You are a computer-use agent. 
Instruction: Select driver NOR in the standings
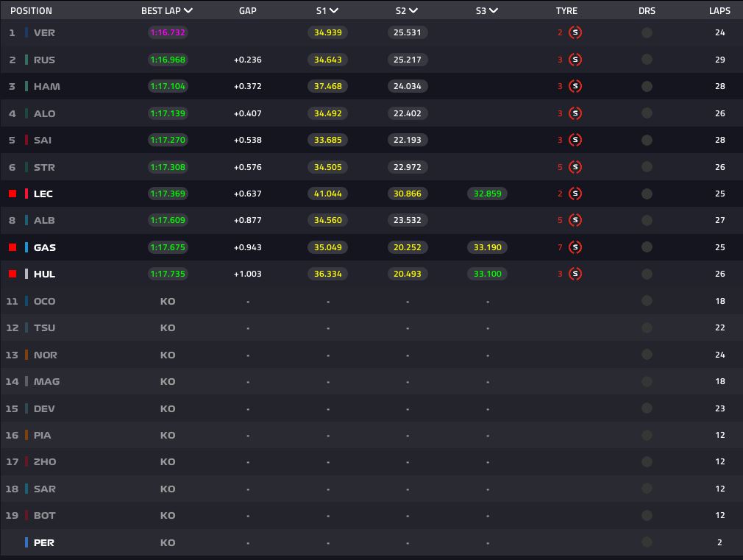45,355
